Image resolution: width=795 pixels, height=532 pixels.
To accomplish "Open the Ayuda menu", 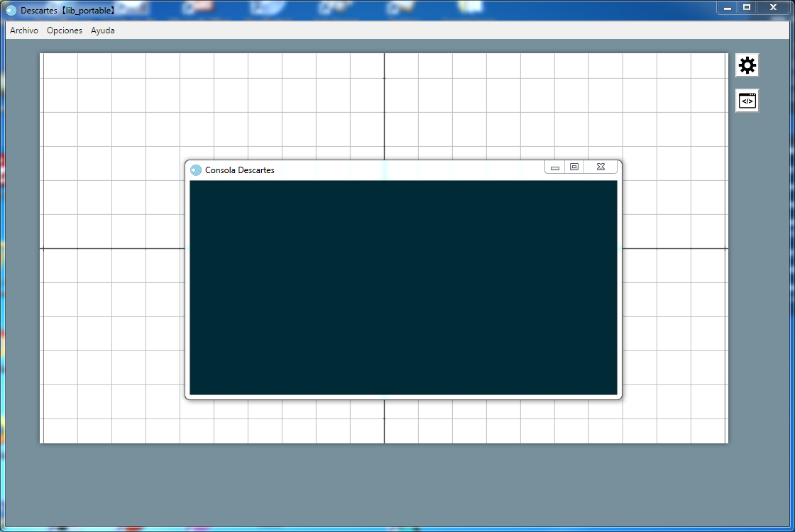I will click(103, 31).
